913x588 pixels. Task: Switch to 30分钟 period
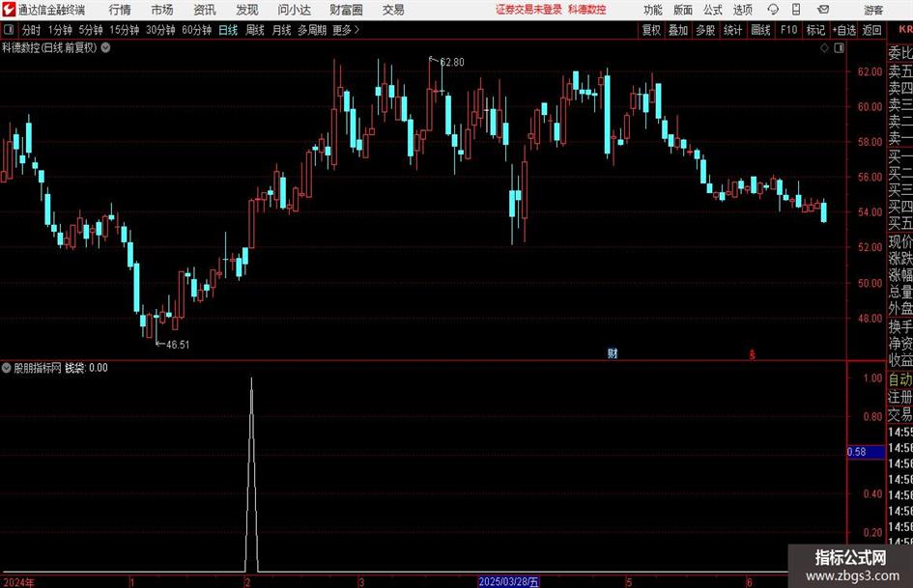[x=160, y=30]
